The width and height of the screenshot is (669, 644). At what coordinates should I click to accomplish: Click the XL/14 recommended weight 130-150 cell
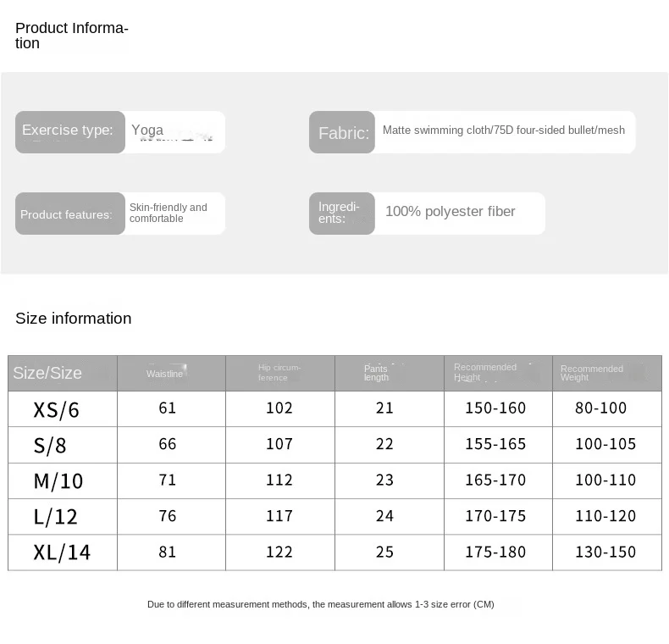point(605,552)
